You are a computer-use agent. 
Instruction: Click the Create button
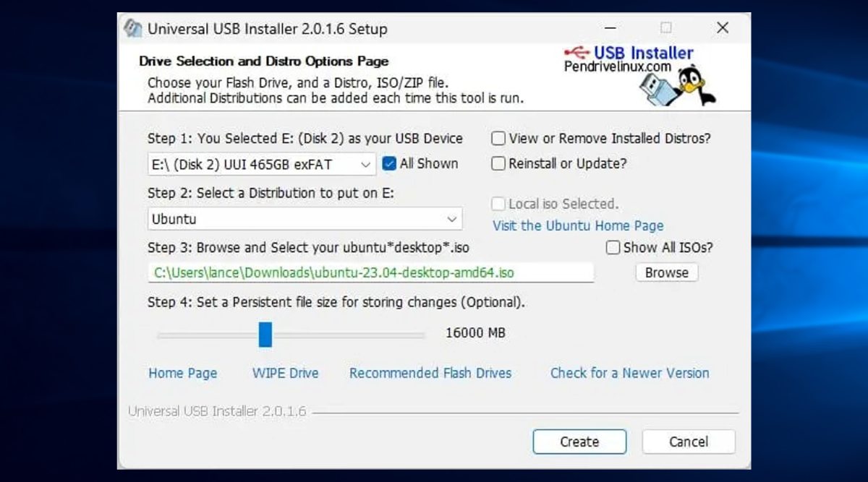[x=579, y=442]
